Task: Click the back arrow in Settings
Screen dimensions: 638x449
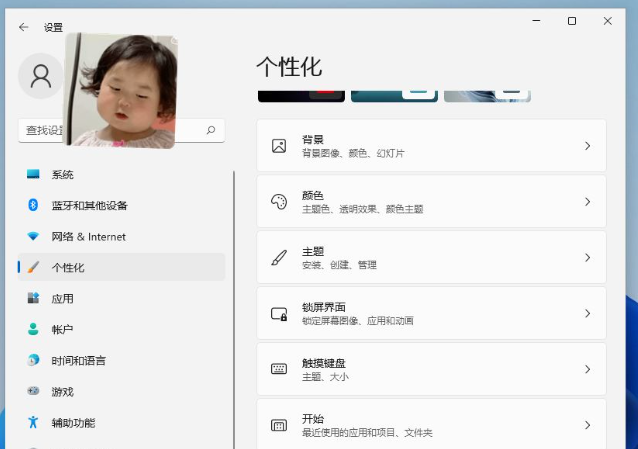Action: click(x=24, y=27)
